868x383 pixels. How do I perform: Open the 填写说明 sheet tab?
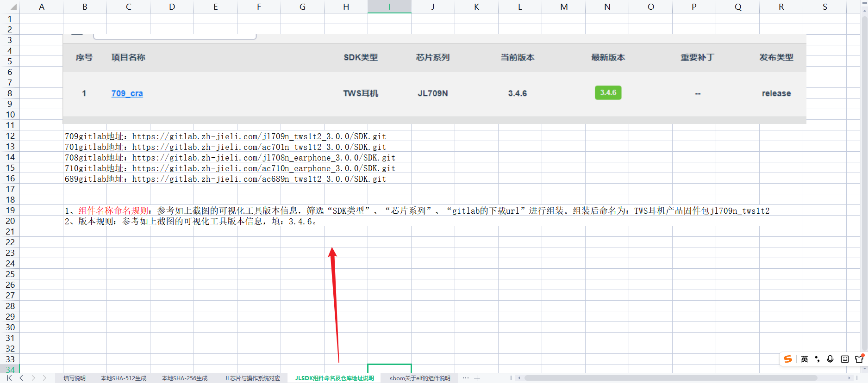tap(75, 378)
